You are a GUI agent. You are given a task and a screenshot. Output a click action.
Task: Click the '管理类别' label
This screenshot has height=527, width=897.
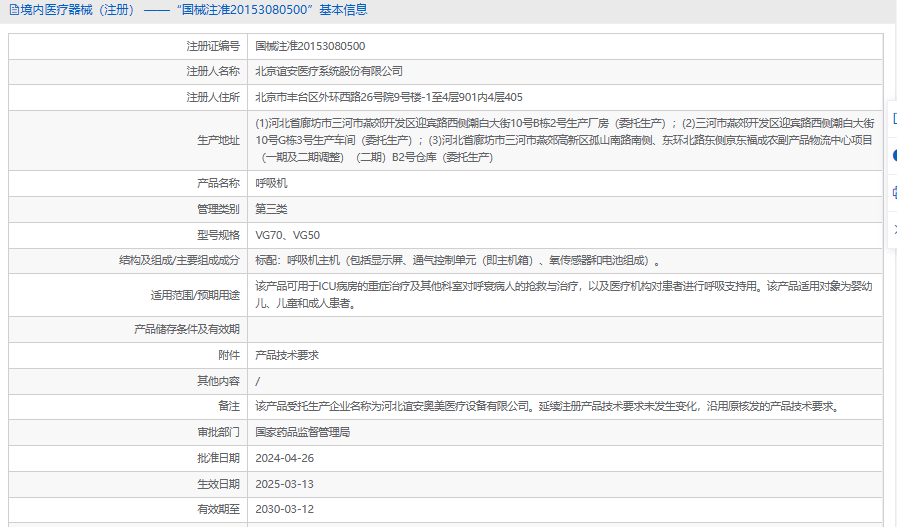tap(219, 209)
